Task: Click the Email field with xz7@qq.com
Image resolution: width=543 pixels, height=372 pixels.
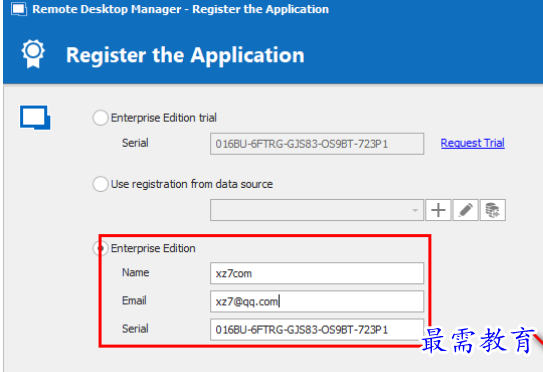Action: click(x=317, y=301)
